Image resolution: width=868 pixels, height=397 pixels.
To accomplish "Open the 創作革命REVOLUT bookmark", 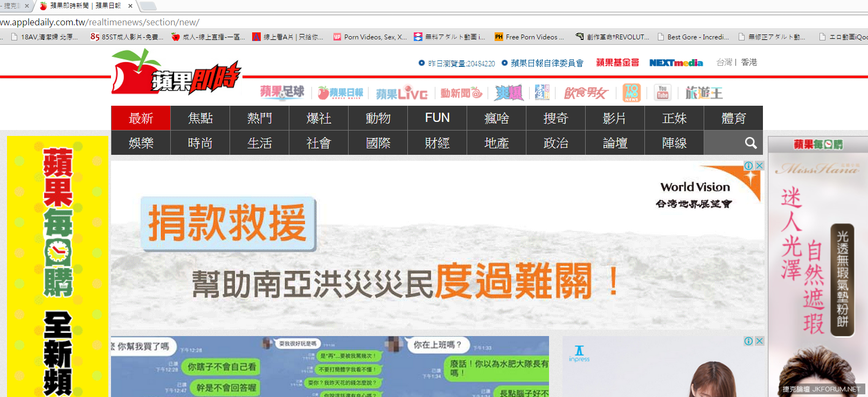I will point(612,37).
